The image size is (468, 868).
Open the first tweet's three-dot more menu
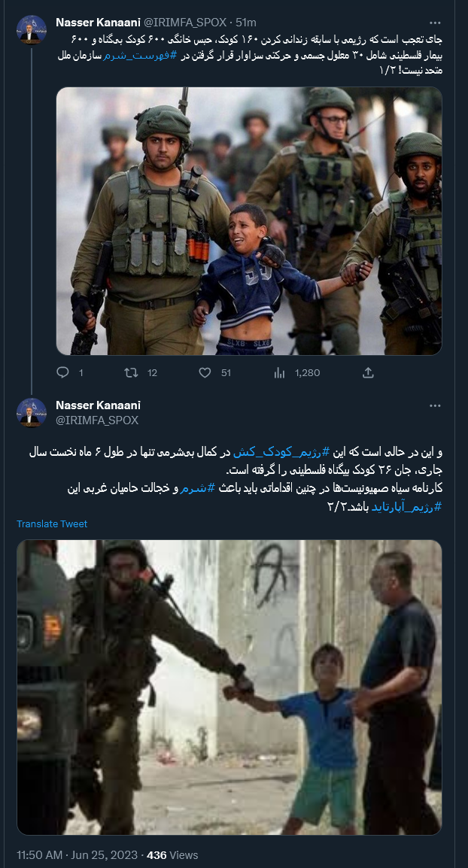(436, 23)
